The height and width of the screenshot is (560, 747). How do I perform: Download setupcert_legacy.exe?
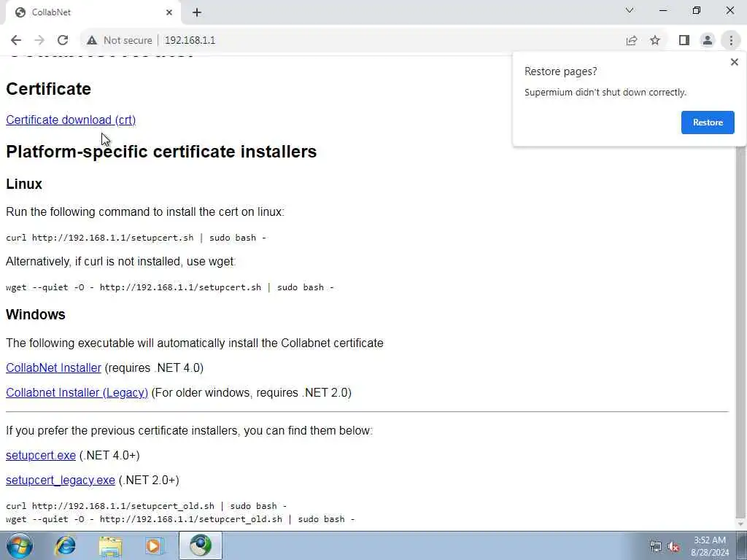(60, 480)
